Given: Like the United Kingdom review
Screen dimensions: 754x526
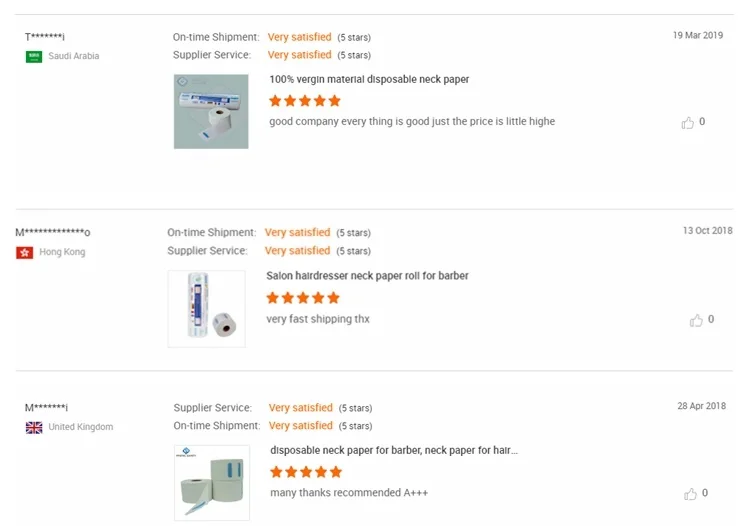Looking at the screenshot, I should coord(690,494).
